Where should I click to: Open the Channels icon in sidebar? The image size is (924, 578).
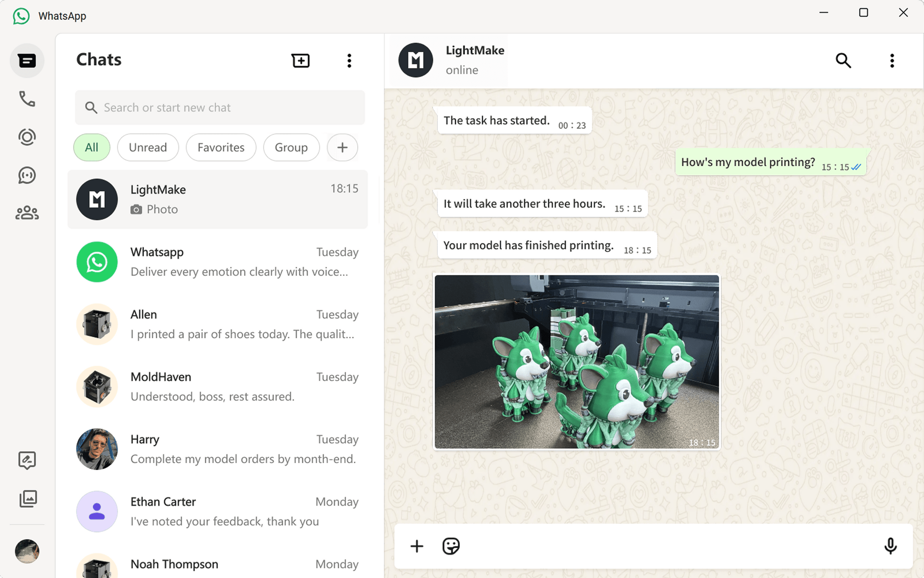coord(27,175)
